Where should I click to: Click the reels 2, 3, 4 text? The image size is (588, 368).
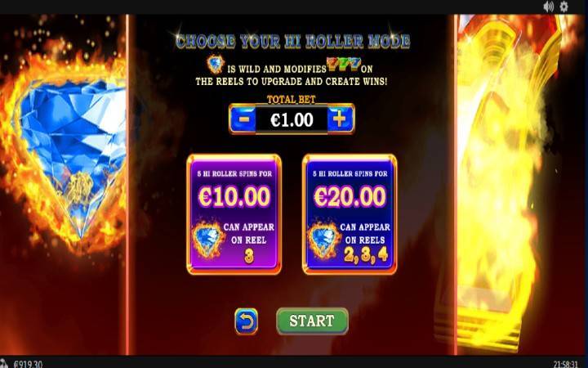(366, 255)
